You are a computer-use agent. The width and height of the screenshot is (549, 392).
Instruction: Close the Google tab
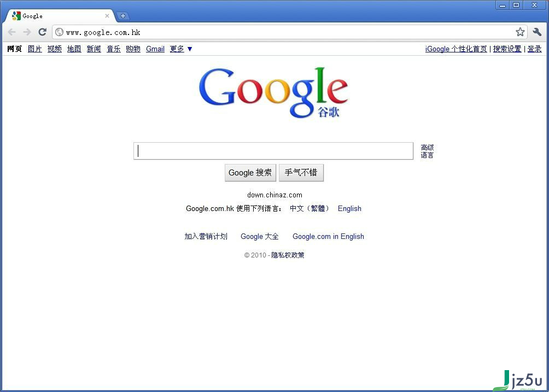[107, 16]
